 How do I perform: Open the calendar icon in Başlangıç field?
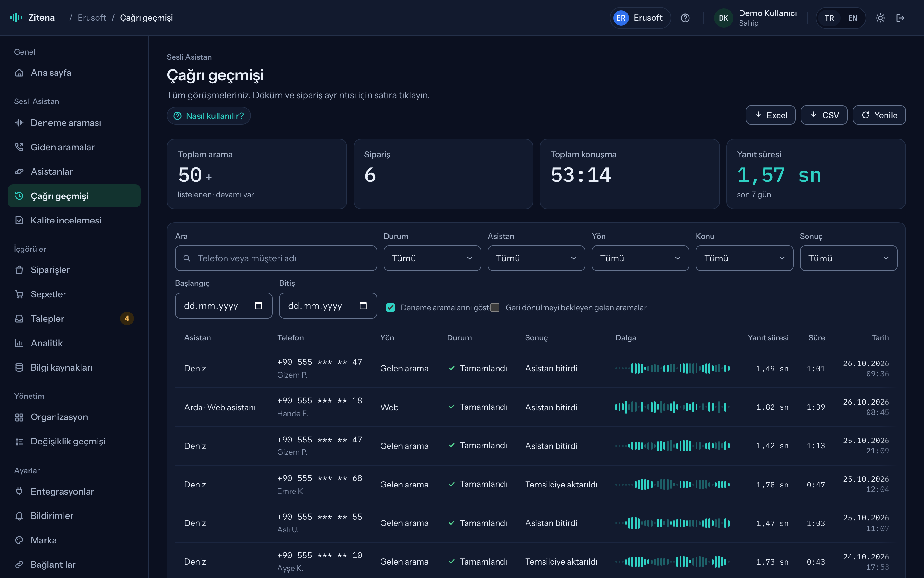click(x=259, y=305)
